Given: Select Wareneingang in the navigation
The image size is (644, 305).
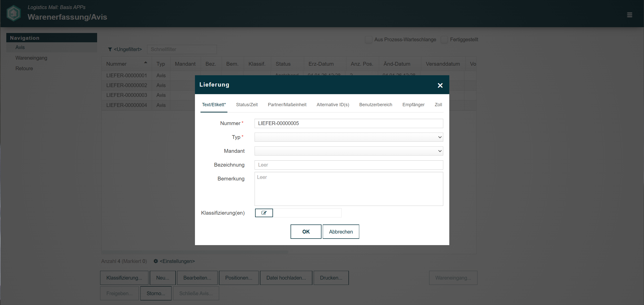Looking at the screenshot, I should tap(31, 58).
